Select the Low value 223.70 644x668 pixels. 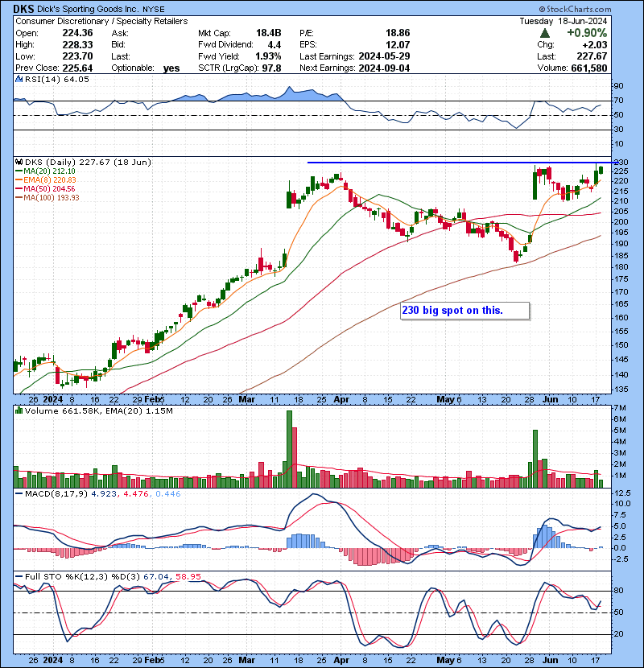(77, 56)
